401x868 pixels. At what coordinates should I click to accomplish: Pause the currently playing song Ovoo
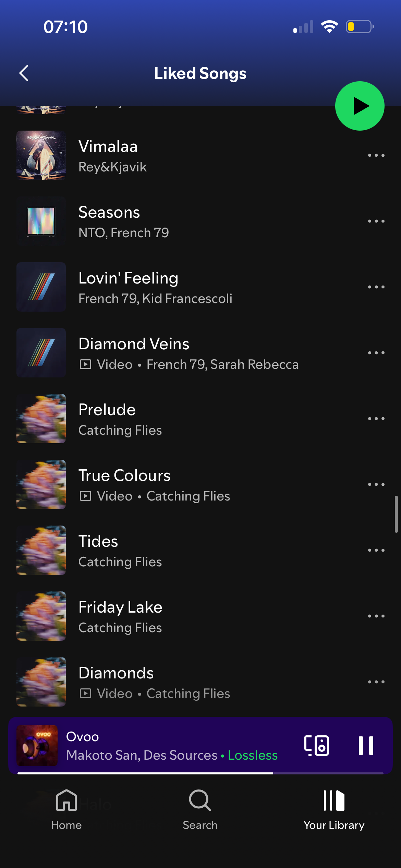[366, 745]
